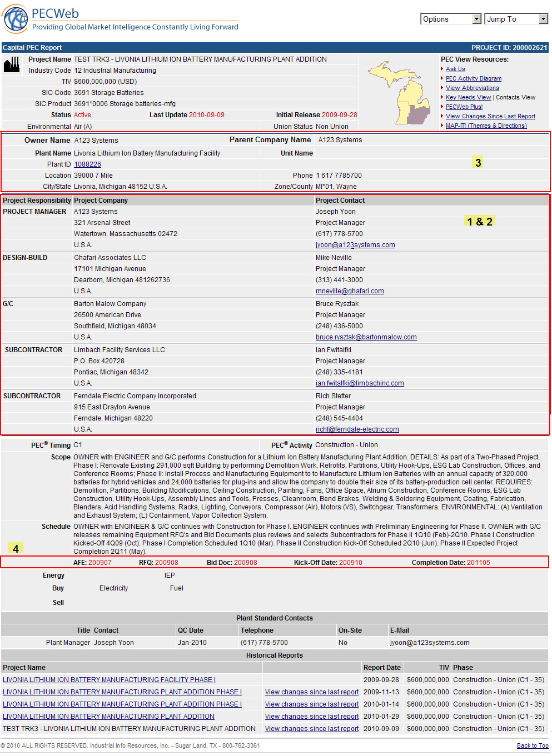This screenshot has width=552, height=756.
Task: Expand the Jump To dropdown
Action: (x=516, y=19)
